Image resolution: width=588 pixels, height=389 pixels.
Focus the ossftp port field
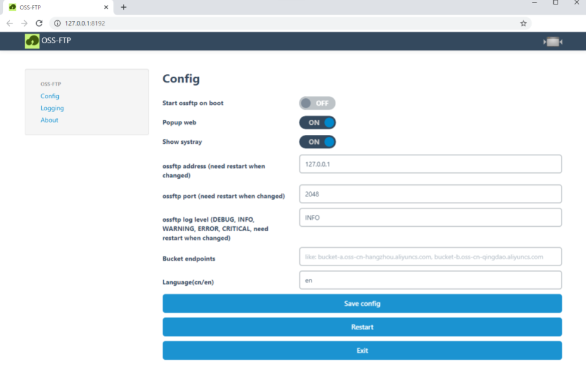coord(430,194)
